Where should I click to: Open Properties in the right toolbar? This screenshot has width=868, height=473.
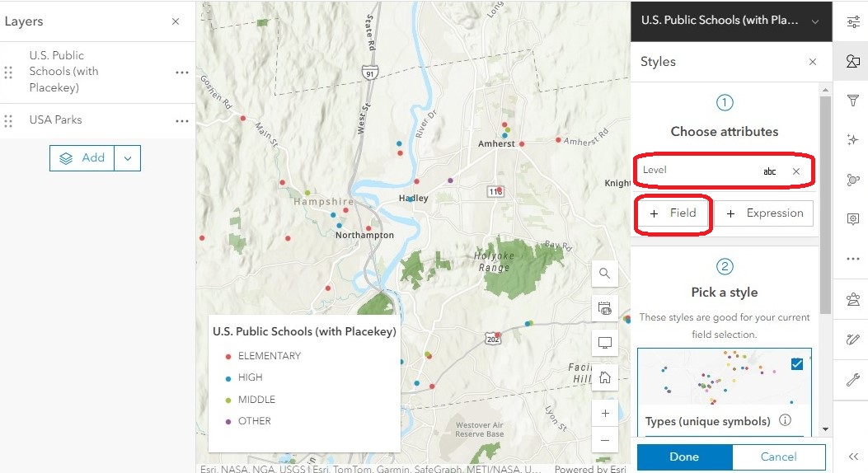click(853, 21)
